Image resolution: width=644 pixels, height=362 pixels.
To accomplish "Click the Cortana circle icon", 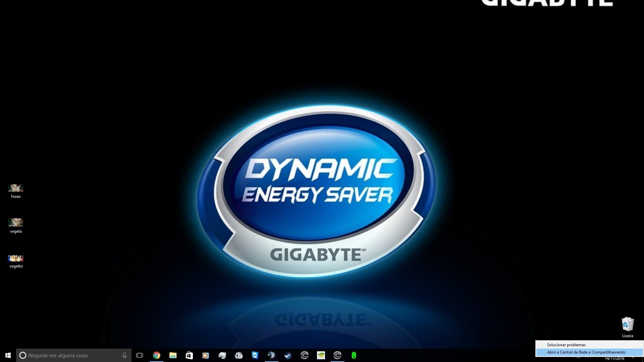I will coord(23,355).
